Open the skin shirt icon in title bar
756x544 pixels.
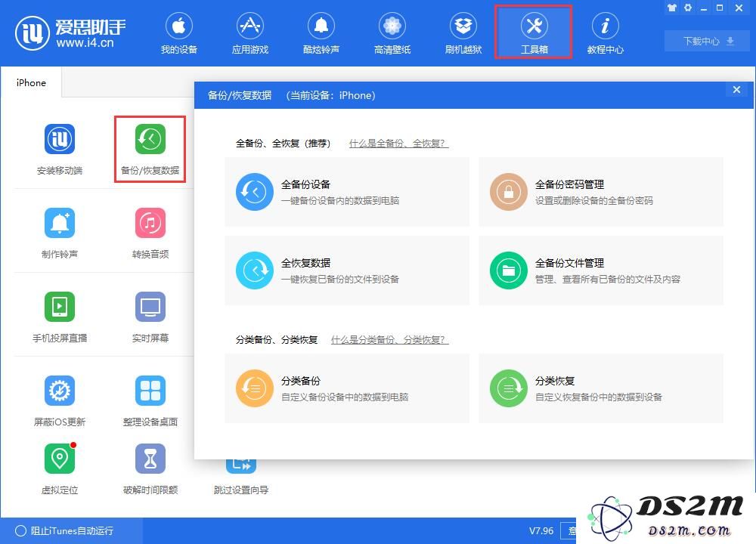point(671,8)
